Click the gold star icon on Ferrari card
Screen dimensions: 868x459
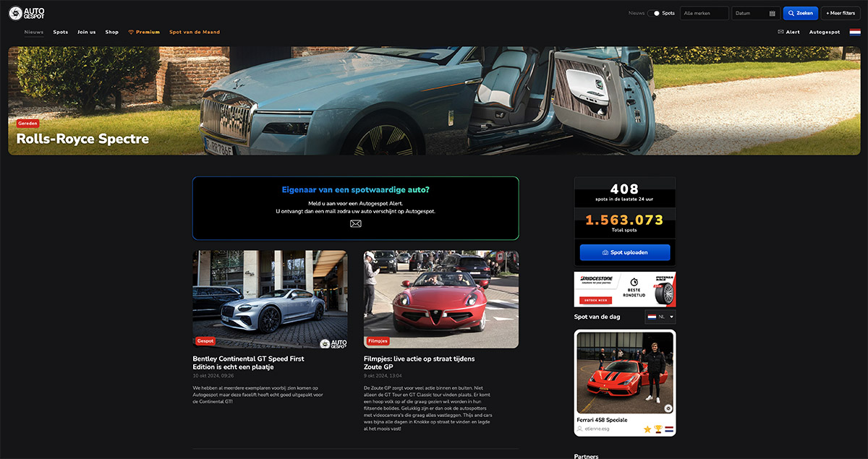[647, 429]
